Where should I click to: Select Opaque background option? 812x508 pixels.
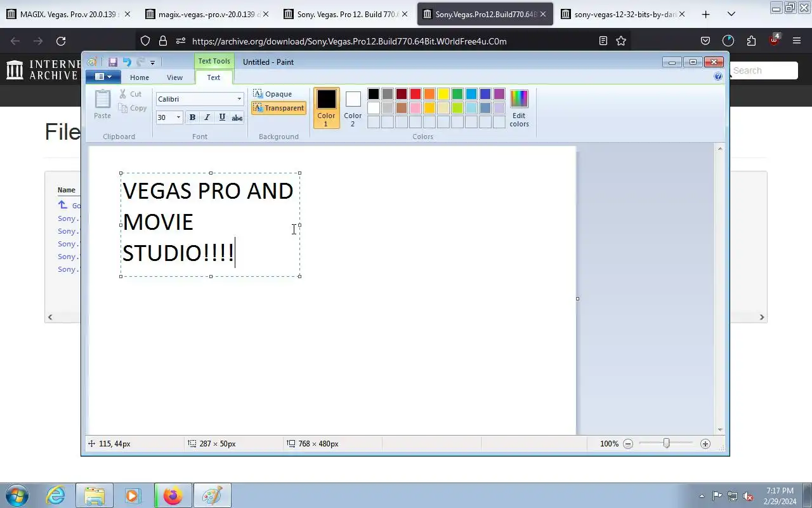273,94
